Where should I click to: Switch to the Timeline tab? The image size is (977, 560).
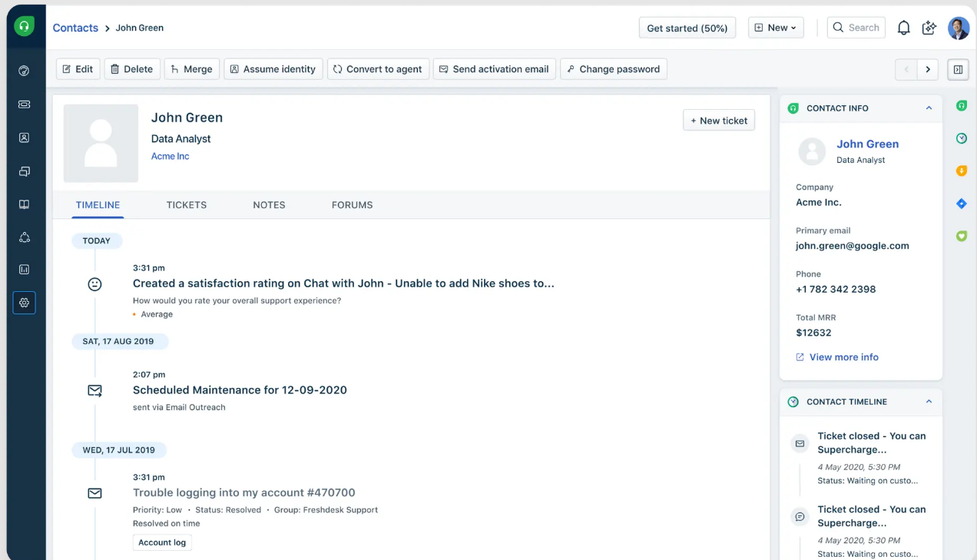[x=98, y=205]
